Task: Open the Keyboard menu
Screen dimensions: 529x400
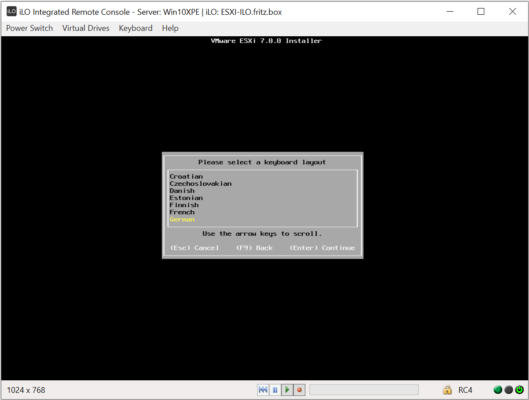Action: coord(135,28)
